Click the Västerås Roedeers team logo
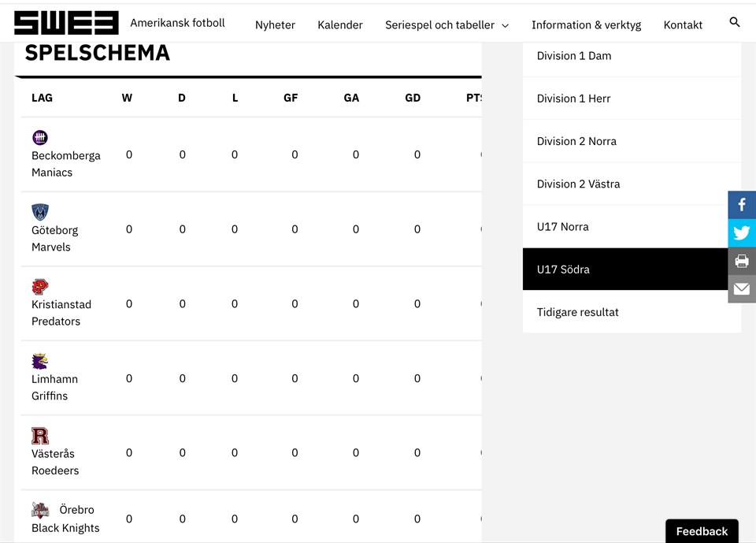The width and height of the screenshot is (756, 543). click(40, 436)
